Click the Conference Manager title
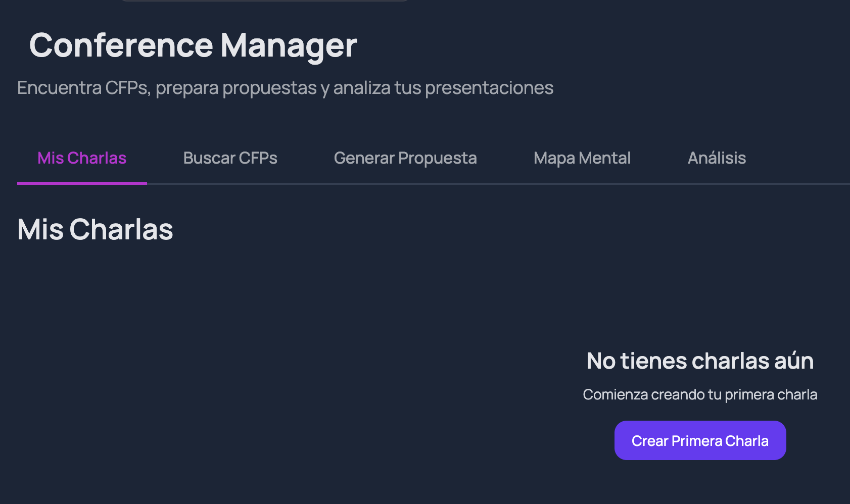 [194, 45]
